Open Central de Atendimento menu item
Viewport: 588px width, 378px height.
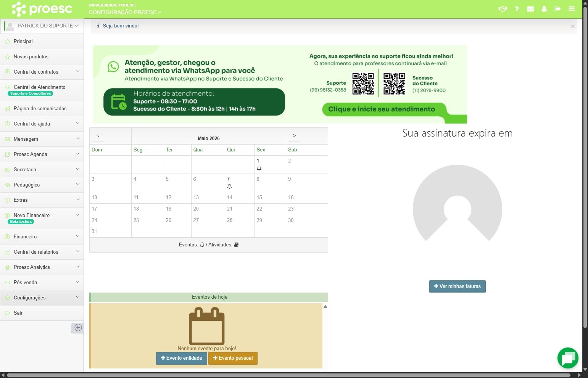coord(42,90)
